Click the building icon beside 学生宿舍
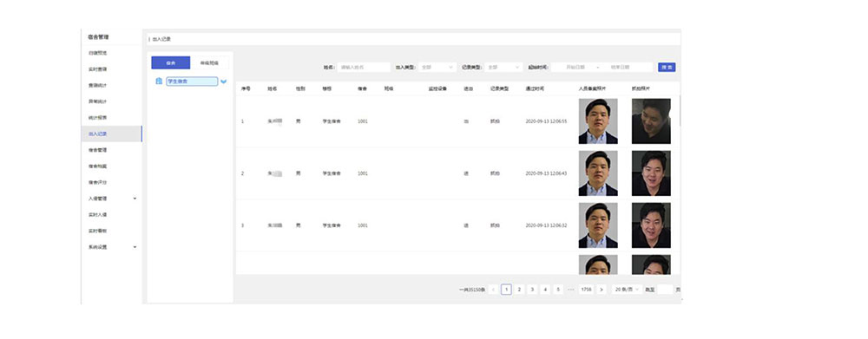868x339 pixels. click(159, 81)
